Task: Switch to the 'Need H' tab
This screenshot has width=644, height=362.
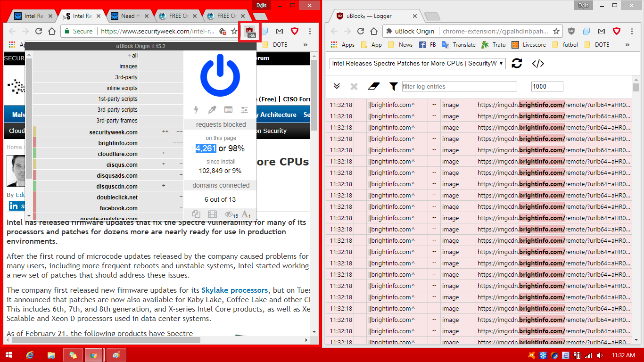Action: pos(129,16)
